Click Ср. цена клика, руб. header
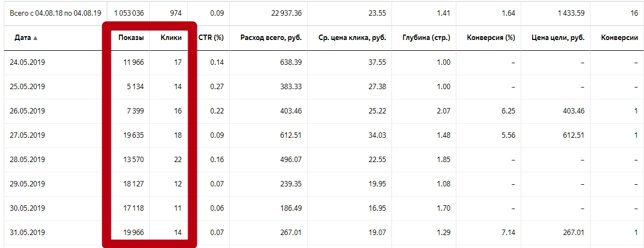 click(352, 38)
